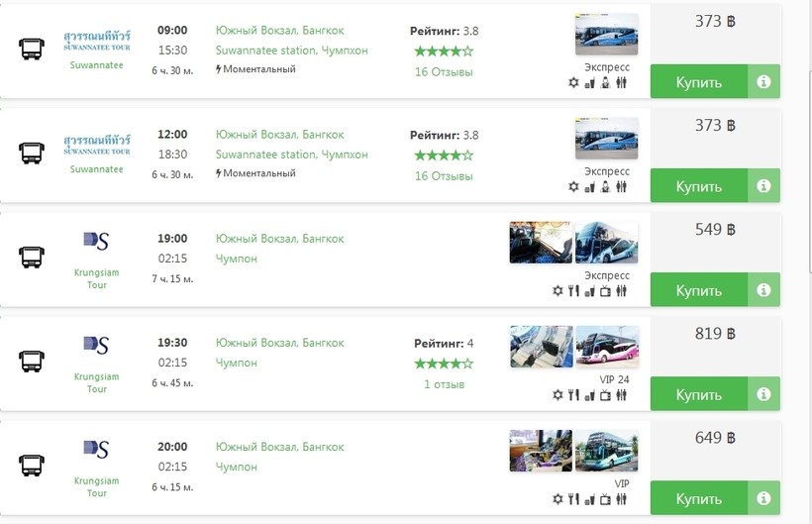Open the 1 отзыв review link
The image size is (812, 524).
[443, 384]
